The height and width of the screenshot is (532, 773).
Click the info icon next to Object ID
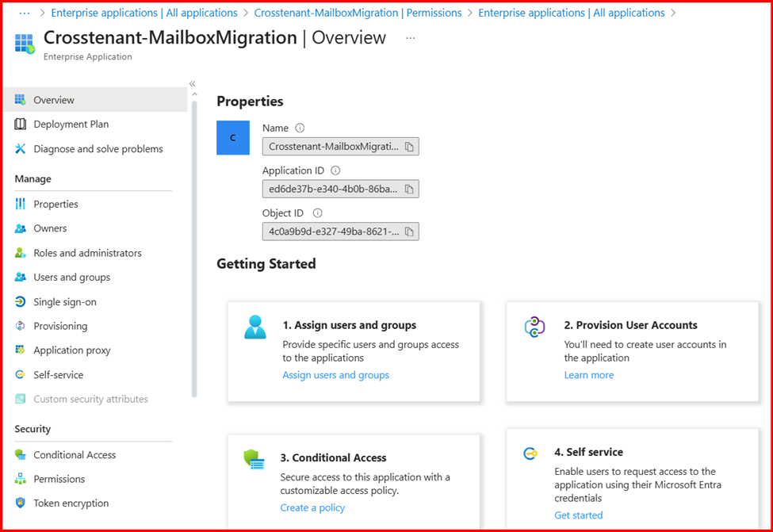(x=318, y=213)
